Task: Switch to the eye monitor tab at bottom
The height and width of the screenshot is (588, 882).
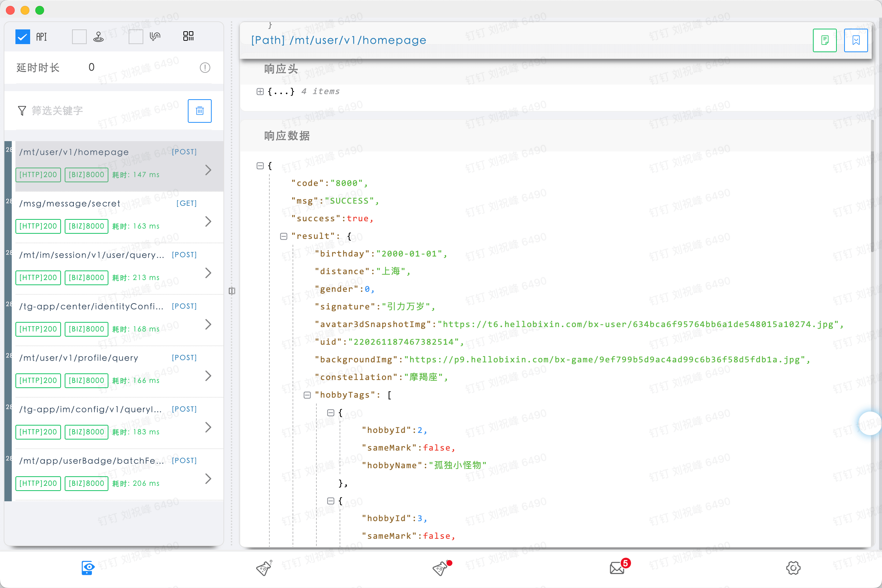Action: (88, 568)
